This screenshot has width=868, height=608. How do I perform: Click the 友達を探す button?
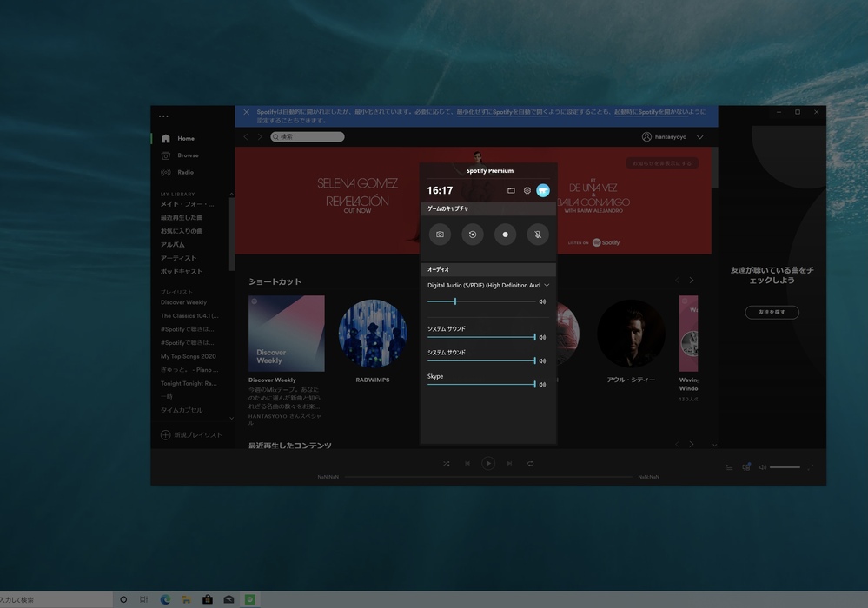point(772,313)
